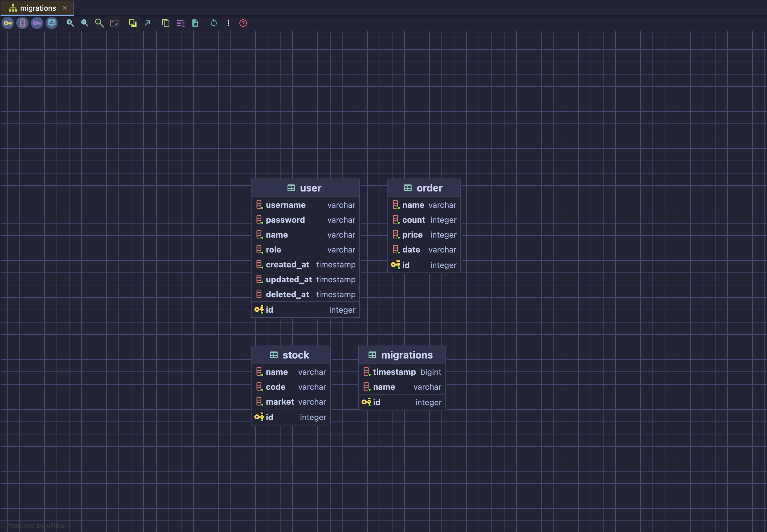Toggle Comments visibility button in toolbar
767x532 pixels.
pyautogui.click(x=52, y=23)
